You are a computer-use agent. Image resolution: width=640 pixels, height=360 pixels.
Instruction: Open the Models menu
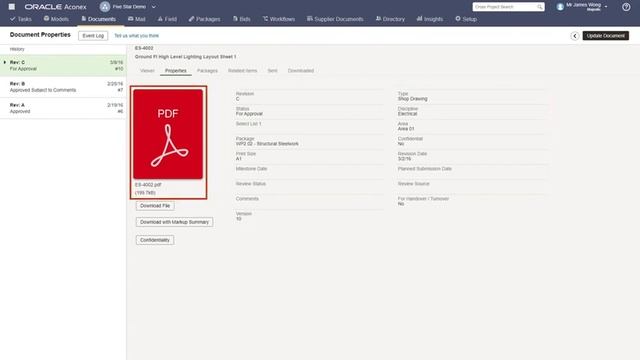coord(56,19)
